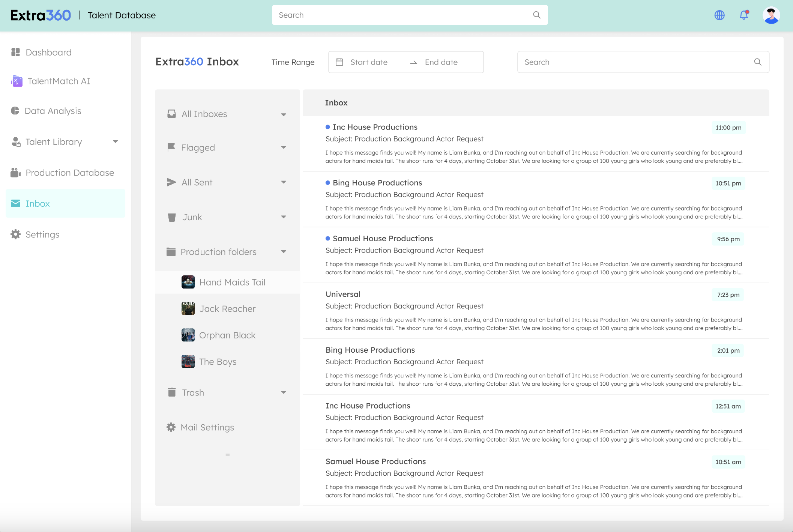This screenshot has width=793, height=532.
Task: Click the calendar icon in date range
Action: click(339, 62)
